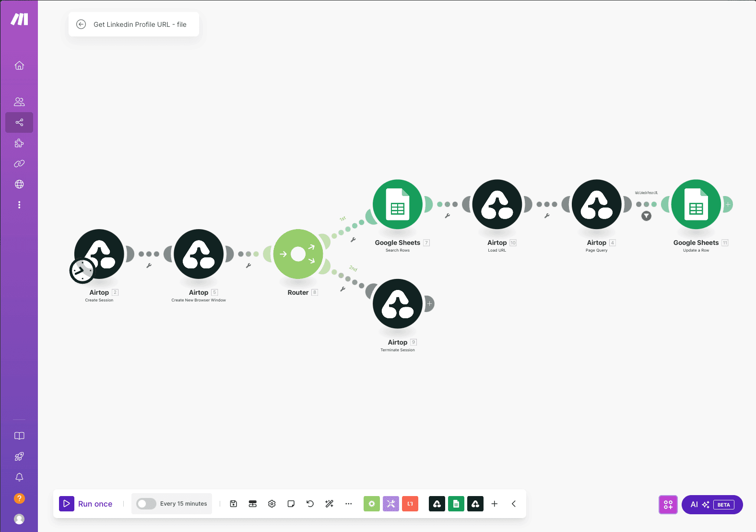
Task: Open the Scenarios share icon
Action: coord(19,122)
